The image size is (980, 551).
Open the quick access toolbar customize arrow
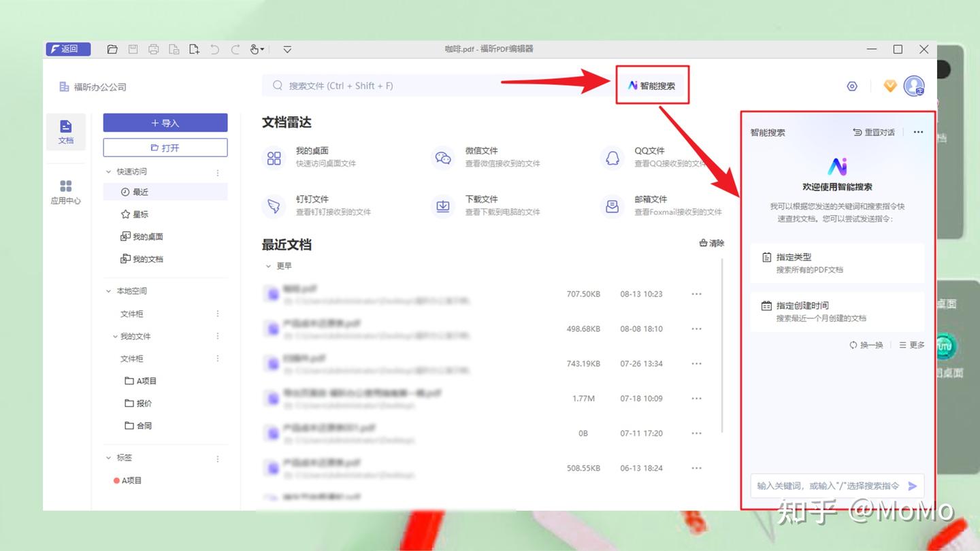click(287, 49)
